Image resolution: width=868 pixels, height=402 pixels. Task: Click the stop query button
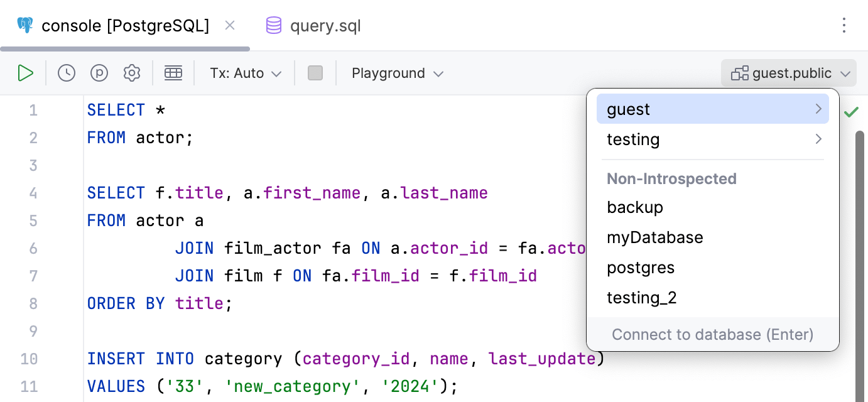point(315,72)
